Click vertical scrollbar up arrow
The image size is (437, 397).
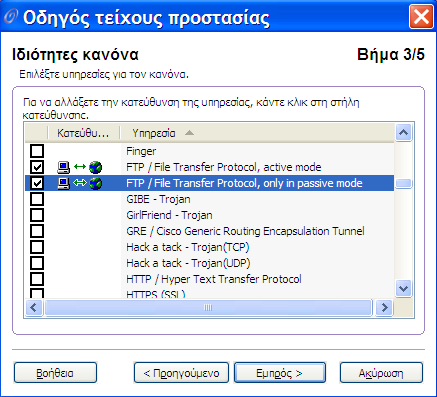click(x=404, y=133)
